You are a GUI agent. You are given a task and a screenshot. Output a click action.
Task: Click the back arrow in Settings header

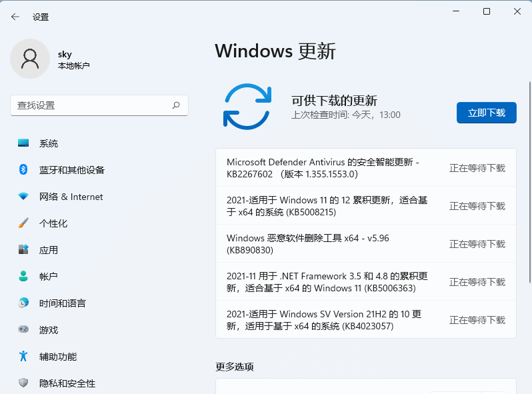click(x=15, y=17)
